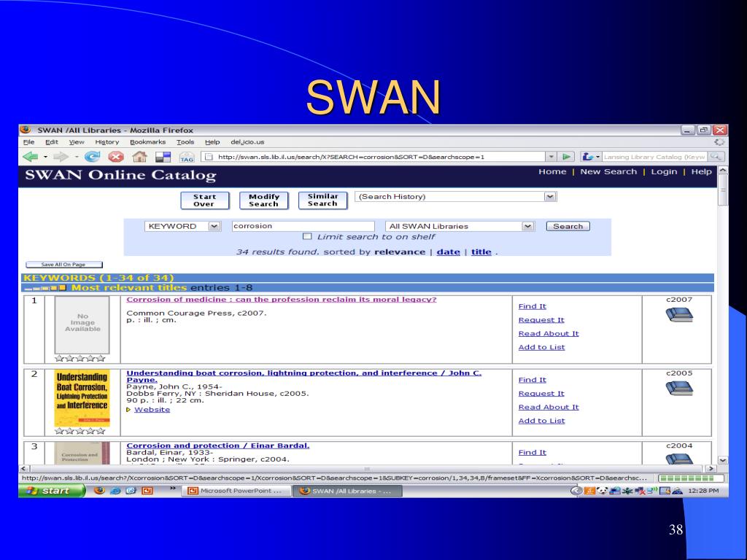Sort results by date link

point(449,252)
